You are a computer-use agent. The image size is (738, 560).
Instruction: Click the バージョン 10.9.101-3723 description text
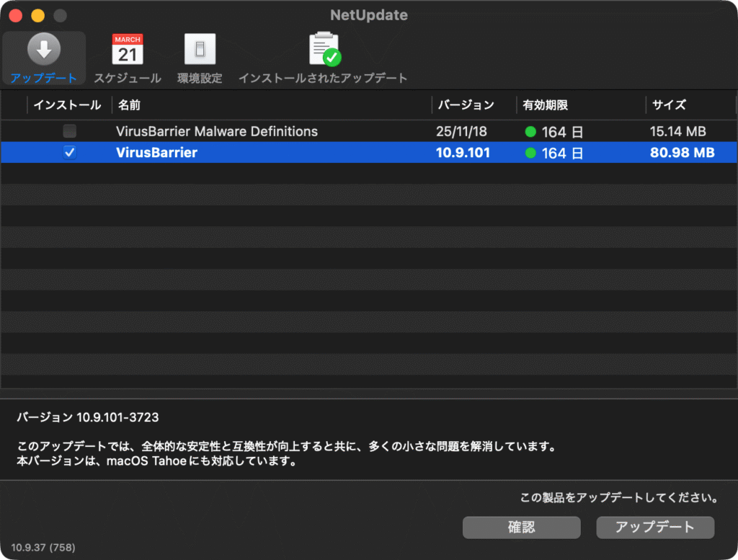(87, 417)
